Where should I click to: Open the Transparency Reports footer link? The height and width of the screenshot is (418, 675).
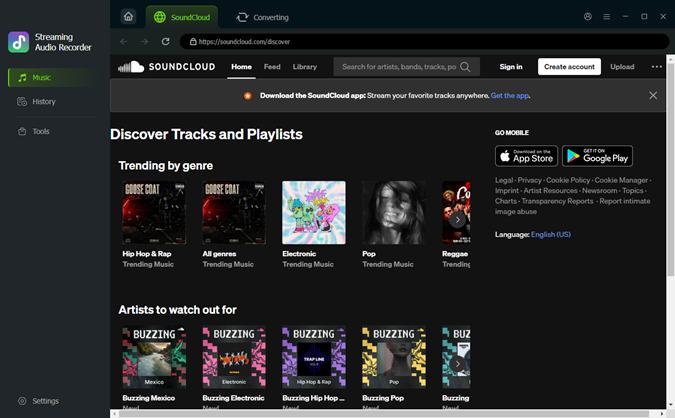coord(557,201)
